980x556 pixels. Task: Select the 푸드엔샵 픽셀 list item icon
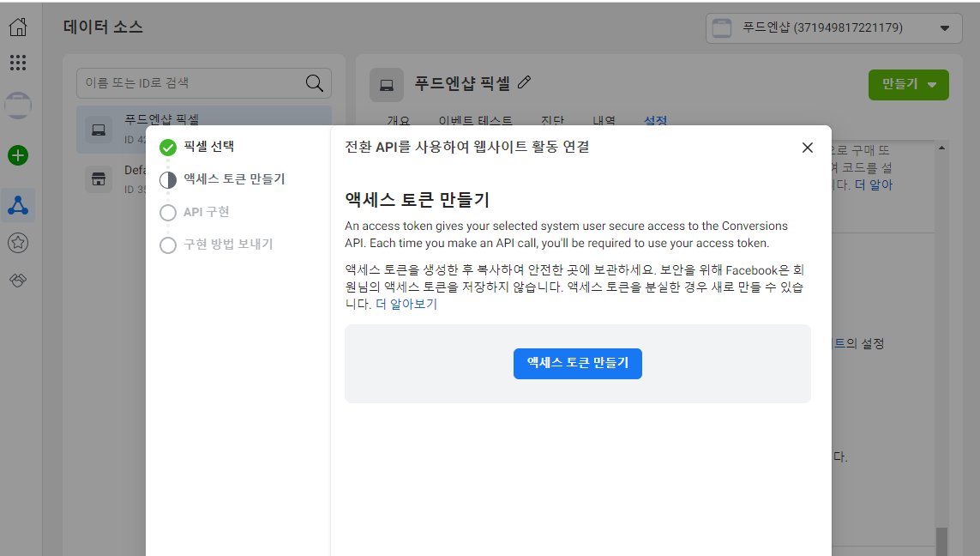pyautogui.click(x=99, y=130)
